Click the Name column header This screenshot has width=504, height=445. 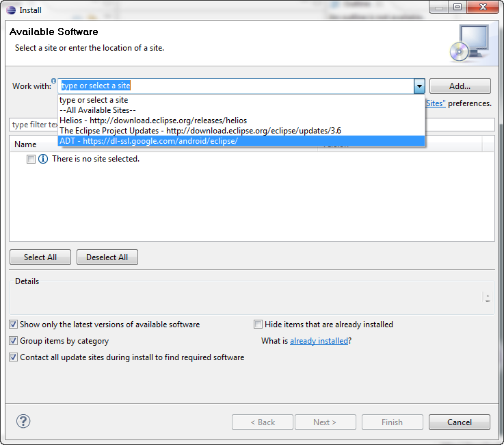tap(25, 144)
